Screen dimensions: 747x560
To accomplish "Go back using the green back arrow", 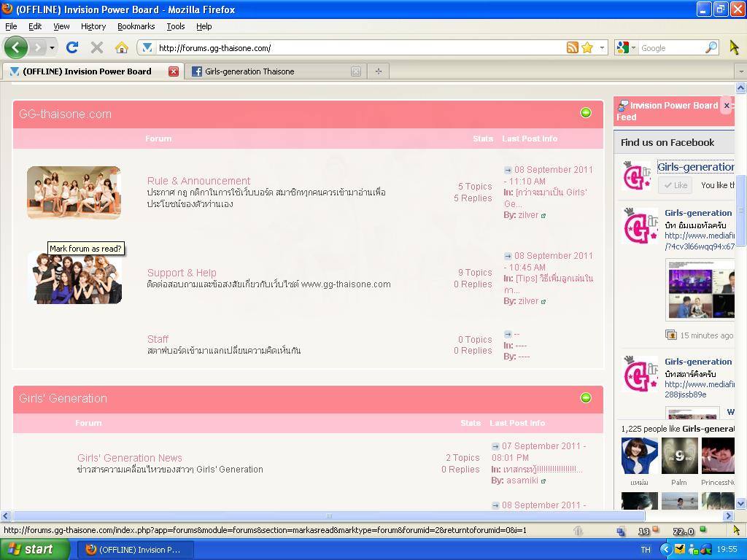I will (x=16, y=47).
